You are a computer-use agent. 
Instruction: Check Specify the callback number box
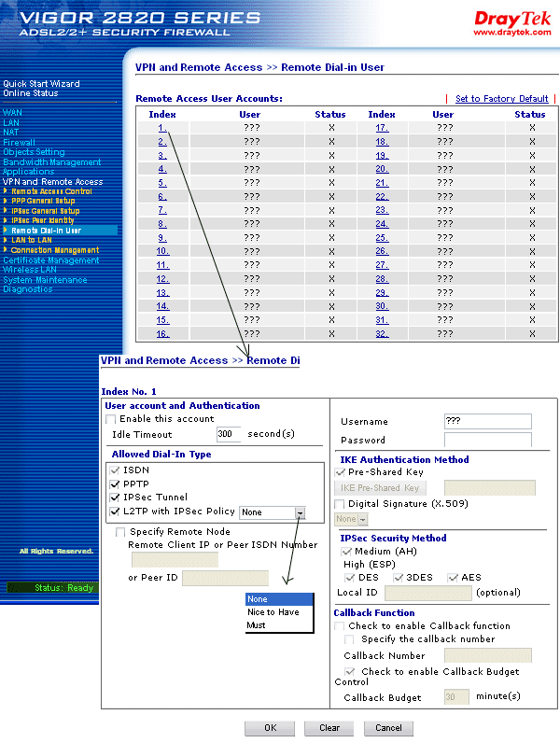click(x=349, y=639)
